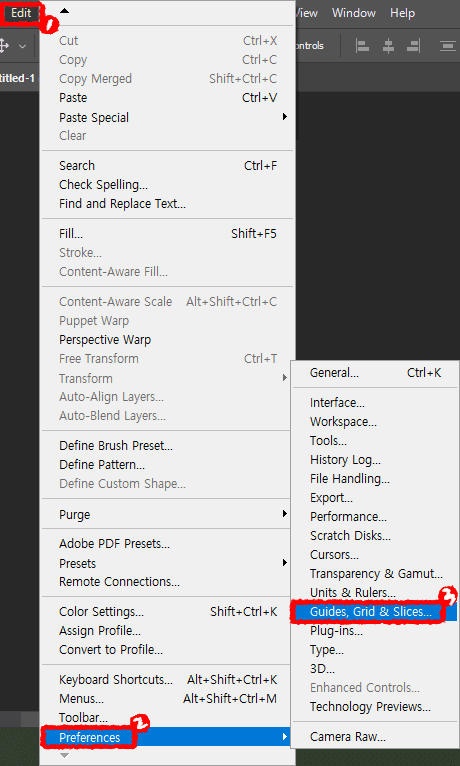Open File Handling preferences
The height and width of the screenshot is (766, 460).
[375, 479]
